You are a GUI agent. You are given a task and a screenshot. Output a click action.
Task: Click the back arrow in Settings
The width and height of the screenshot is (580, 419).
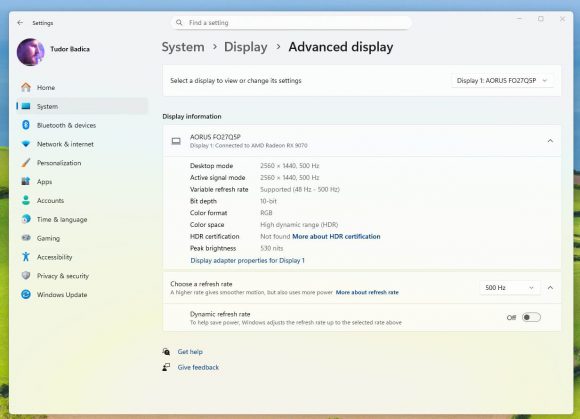tap(20, 23)
